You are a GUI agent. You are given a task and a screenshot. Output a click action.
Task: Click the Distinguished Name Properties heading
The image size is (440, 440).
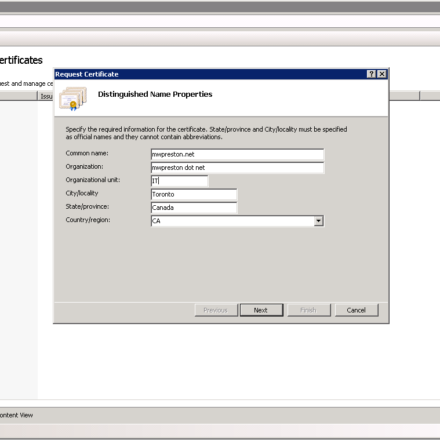pyautogui.click(x=155, y=94)
